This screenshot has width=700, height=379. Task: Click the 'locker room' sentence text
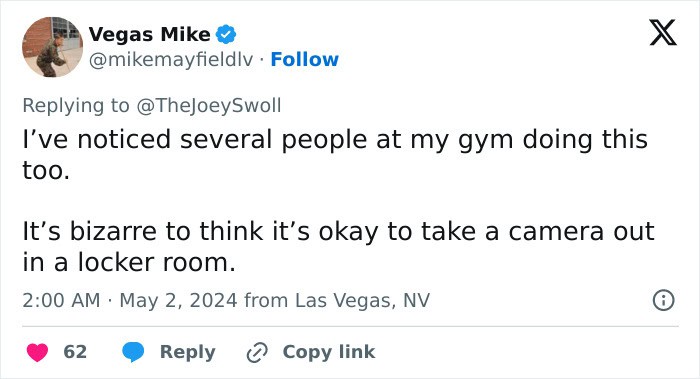click(x=338, y=246)
